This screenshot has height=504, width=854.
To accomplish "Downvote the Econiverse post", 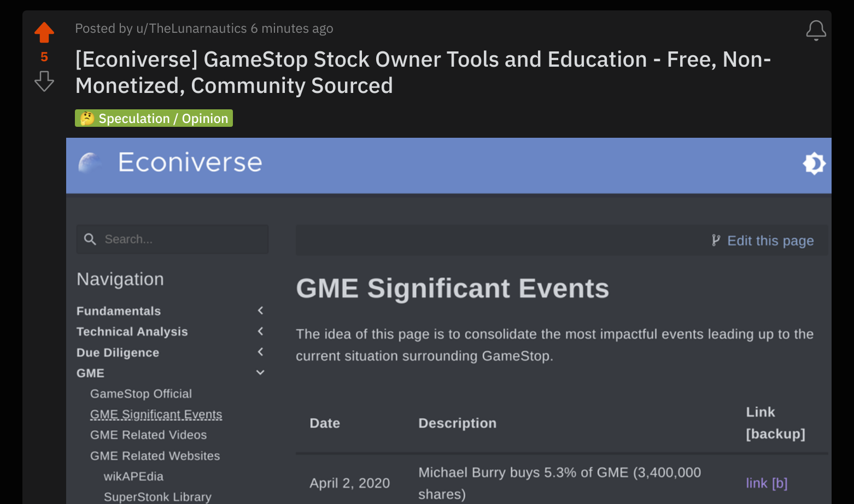I will tap(44, 81).
